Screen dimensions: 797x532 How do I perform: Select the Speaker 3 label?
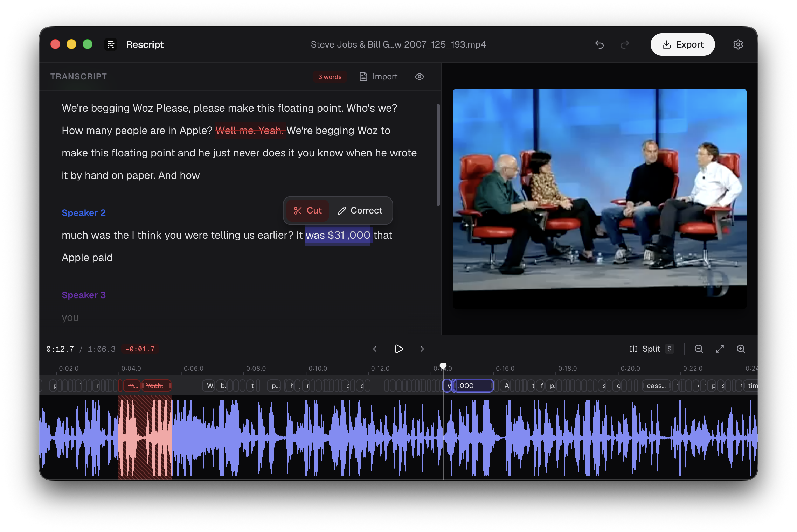click(x=84, y=295)
